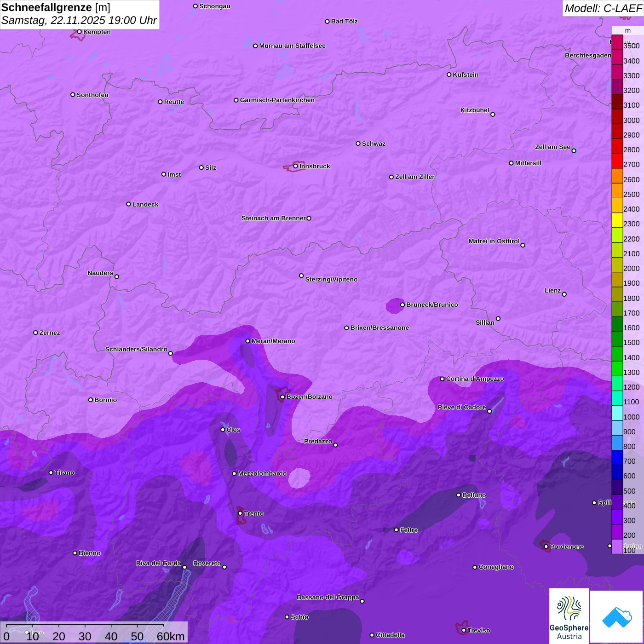Click the Cortina d'Ampezzo label

[475, 379]
